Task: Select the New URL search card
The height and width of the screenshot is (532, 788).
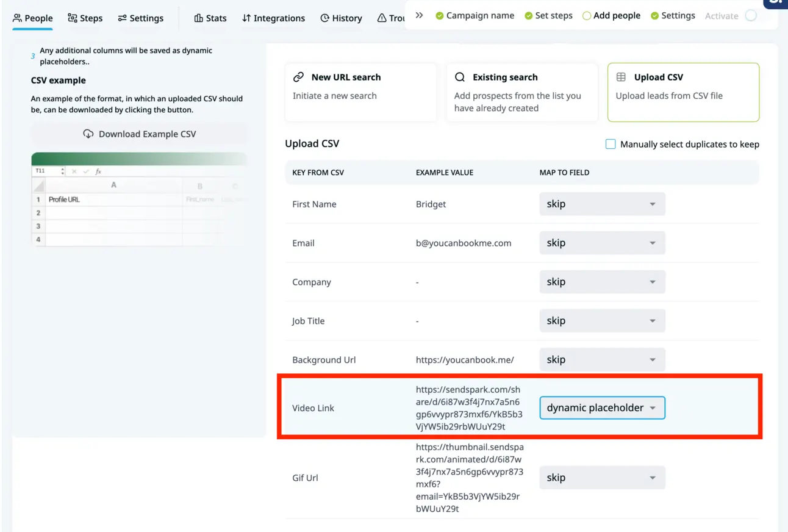Action: pyautogui.click(x=361, y=92)
